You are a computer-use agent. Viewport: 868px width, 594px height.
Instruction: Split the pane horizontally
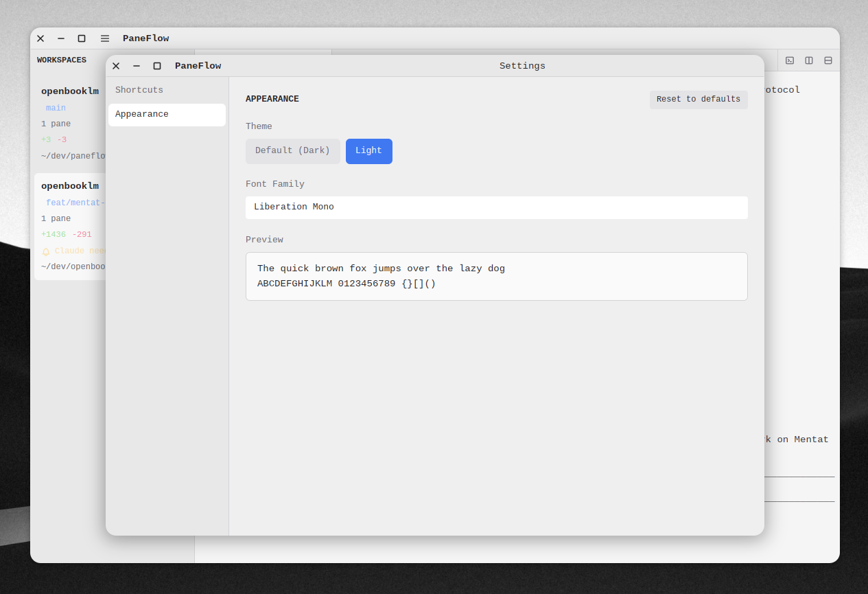pyautogui.click(x=828, y=60)
